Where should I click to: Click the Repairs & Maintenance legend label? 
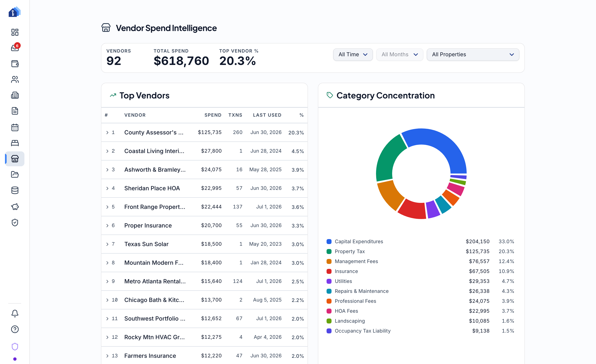tap(362, 291)
